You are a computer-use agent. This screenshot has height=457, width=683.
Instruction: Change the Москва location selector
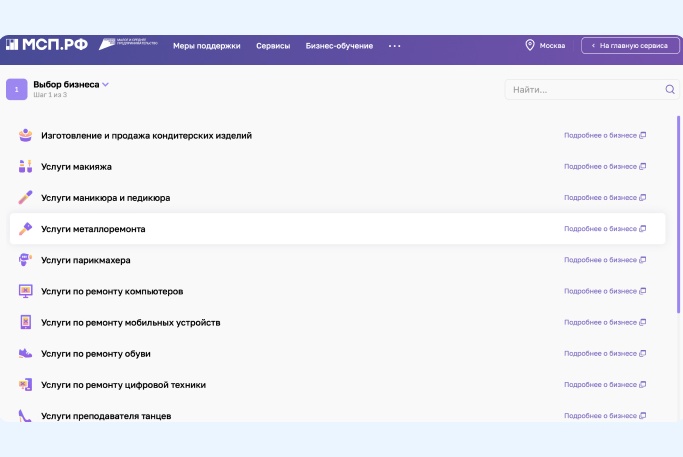[545, 46]
